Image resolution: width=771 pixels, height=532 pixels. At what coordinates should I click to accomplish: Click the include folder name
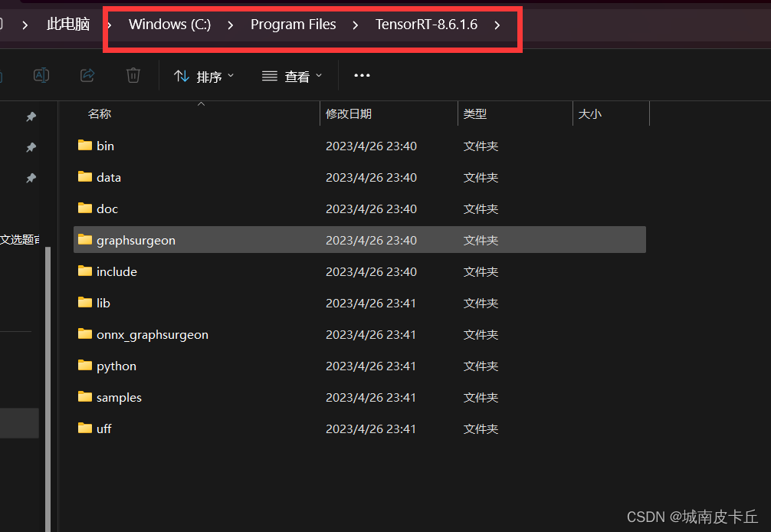(x=116, y=272)
